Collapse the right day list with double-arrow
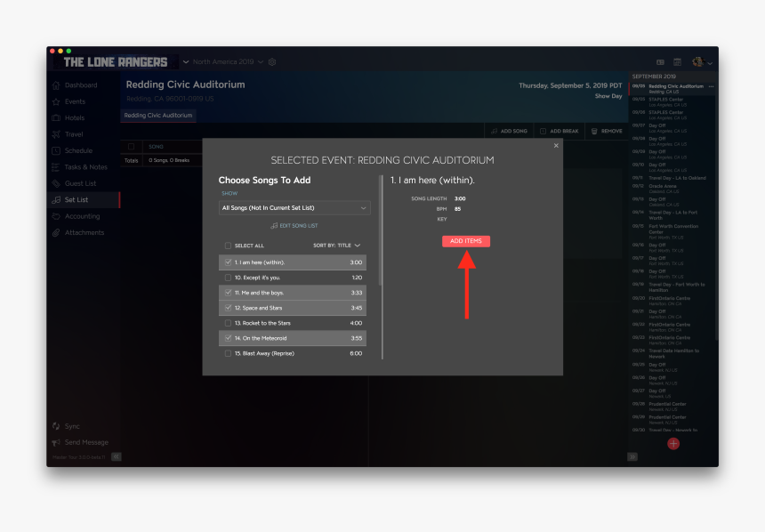The image size is (765, 532). pos(632,457)
